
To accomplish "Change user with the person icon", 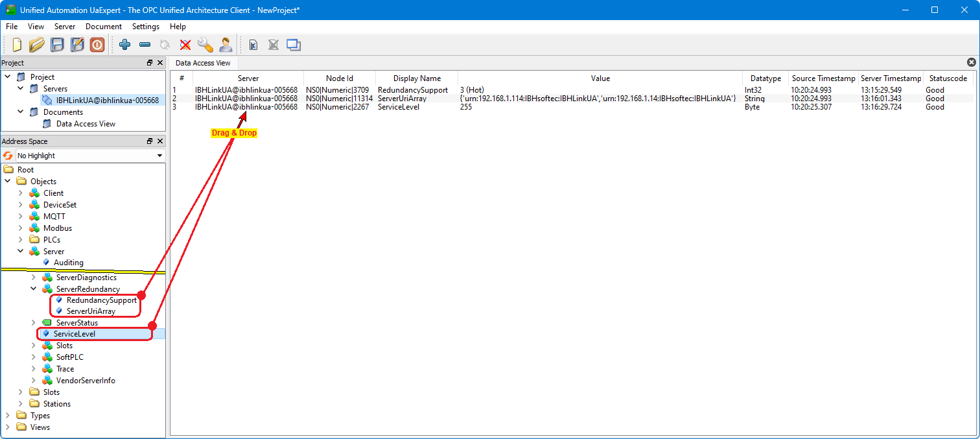I will pyautogui.click(x=226, y=45).
